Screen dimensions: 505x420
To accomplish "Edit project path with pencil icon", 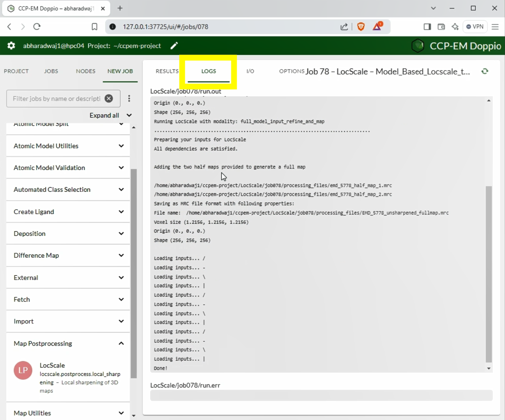I will [174, 46].
